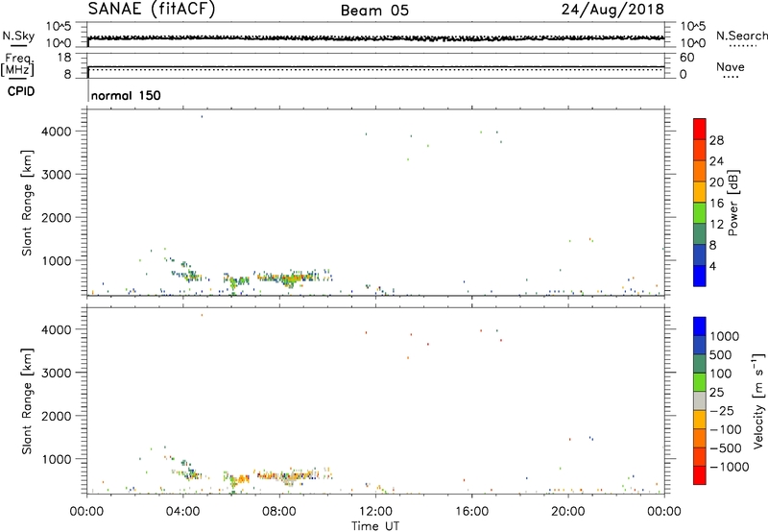Click the 3000 tick on power panel axis
Viewport: 768px width, 532px height.
coord(57,175)
